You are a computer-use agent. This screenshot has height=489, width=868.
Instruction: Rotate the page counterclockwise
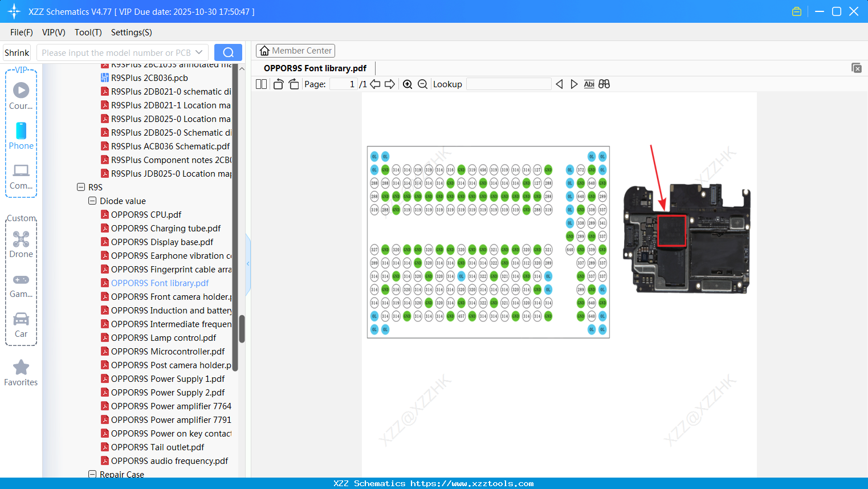coord(278,84)
